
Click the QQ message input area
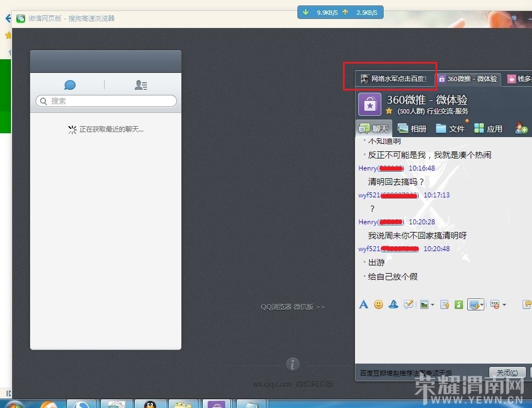click(x=443, y=338)
